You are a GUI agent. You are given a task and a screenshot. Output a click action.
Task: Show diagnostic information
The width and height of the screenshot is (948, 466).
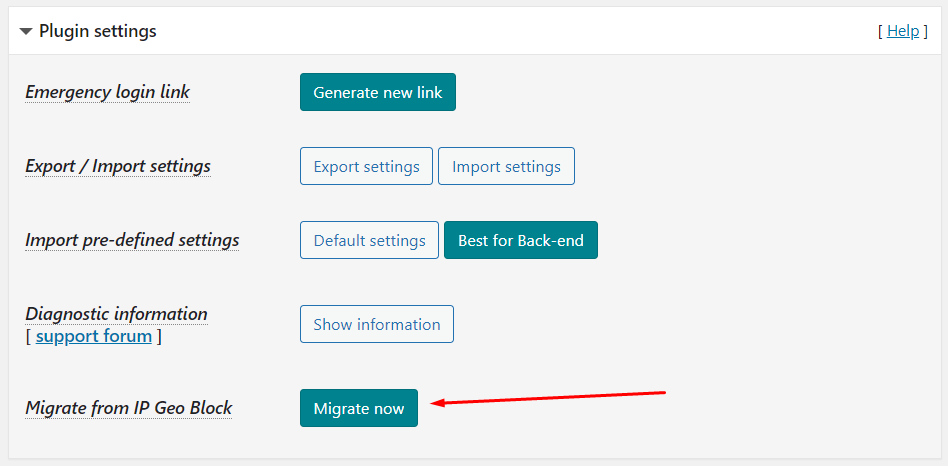[x=377, y=325]
